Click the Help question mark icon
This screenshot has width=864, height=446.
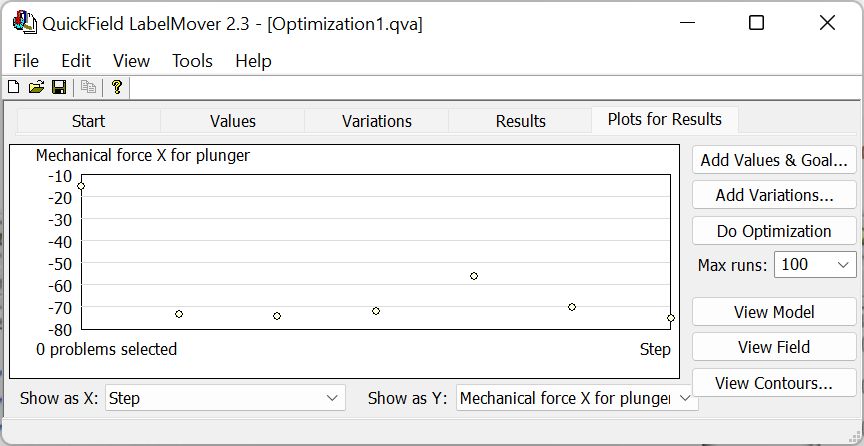point(117,88)
